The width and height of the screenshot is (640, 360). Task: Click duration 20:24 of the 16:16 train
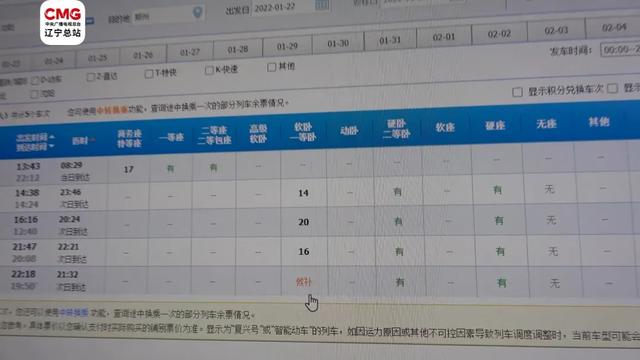(x=69, y=219)
